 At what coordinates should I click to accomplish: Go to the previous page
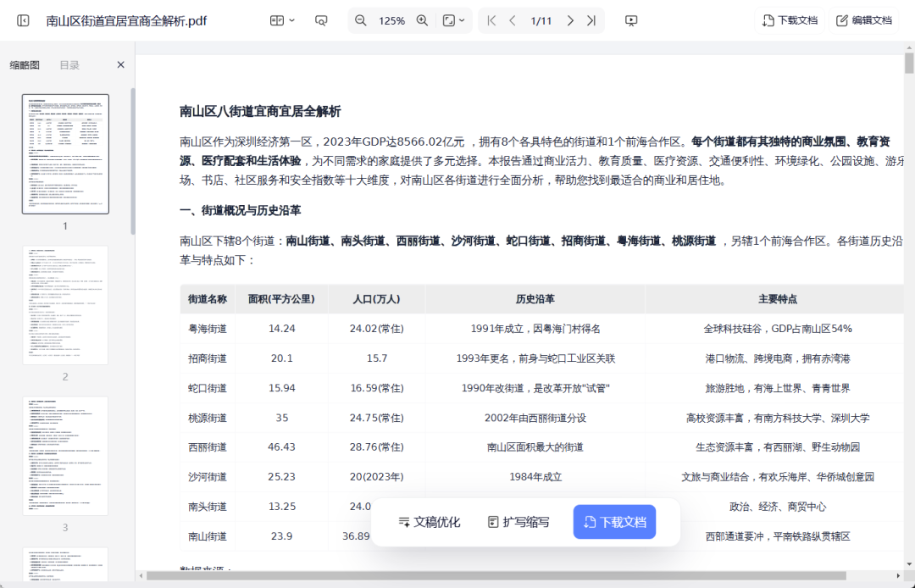point(513,20)
